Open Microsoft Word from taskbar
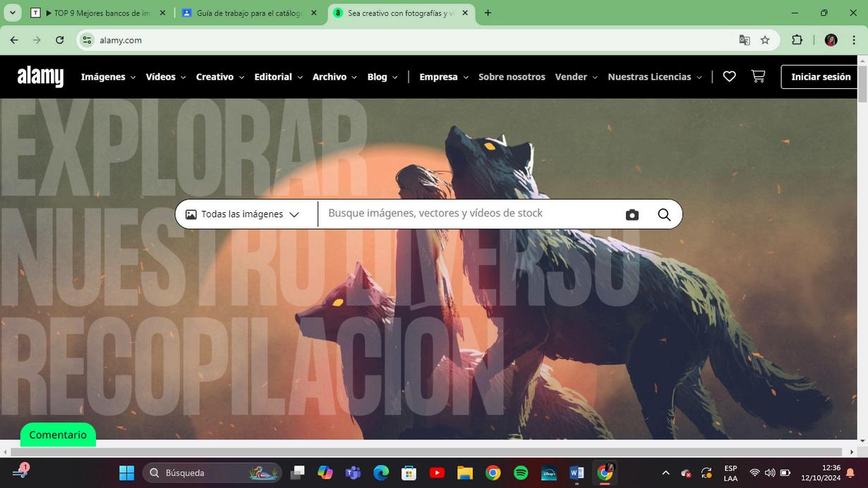Screen dimensions: 868x488 (577, 472)
